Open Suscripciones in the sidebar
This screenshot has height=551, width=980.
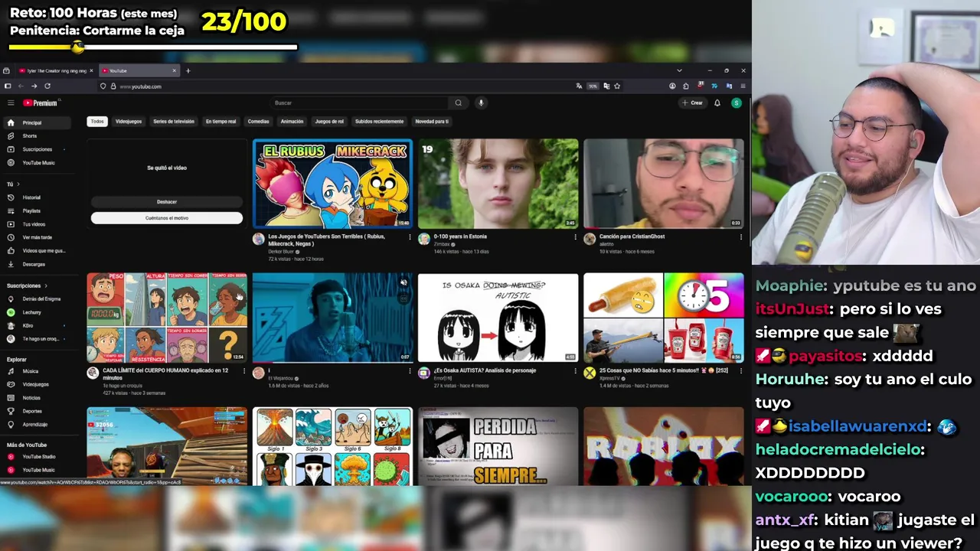pyautogui.click(x=38, y=149)
